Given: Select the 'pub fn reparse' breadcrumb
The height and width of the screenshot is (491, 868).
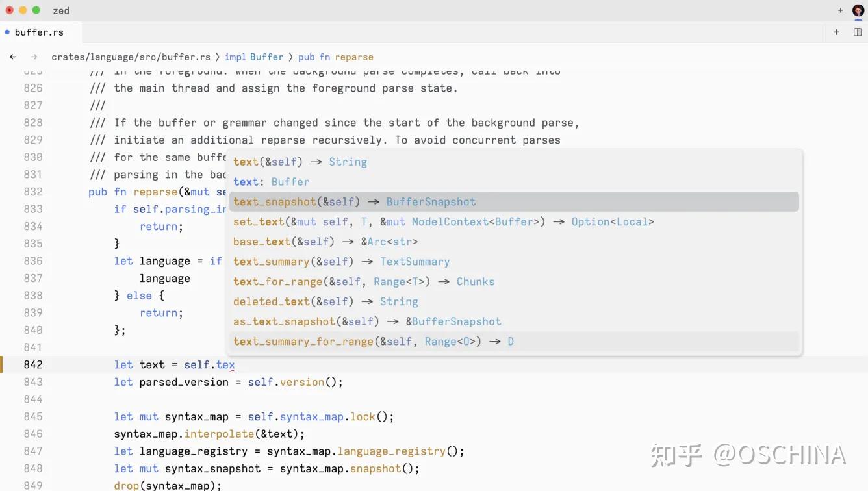Looking at the screenshot, I should click(x=336, y=57).
